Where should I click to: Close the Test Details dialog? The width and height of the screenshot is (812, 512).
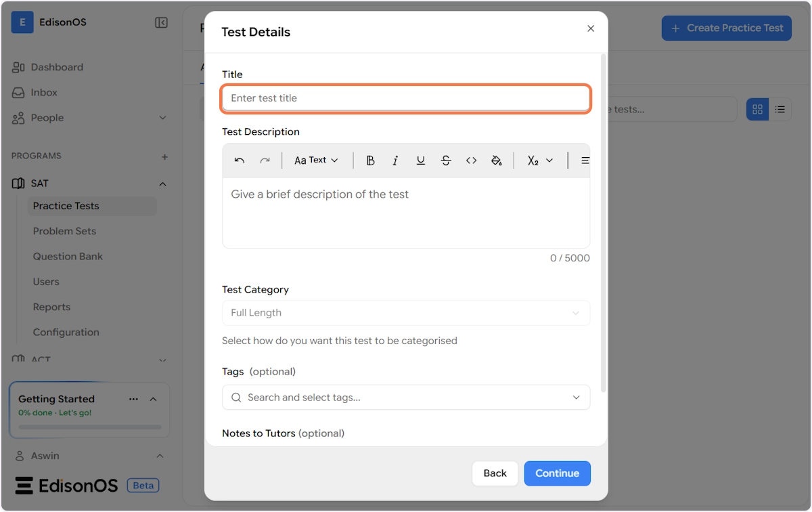(591, 28)
